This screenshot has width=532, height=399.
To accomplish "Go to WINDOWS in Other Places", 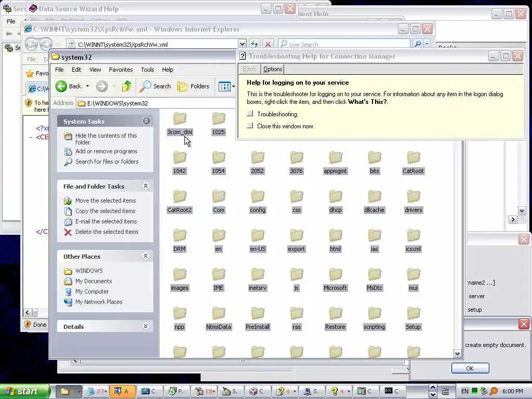I will tap(84, 271).
